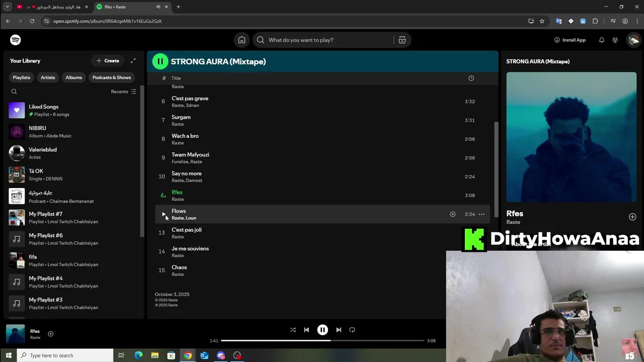Image resolution: width=644 pixels, height=362 pixels.
Task: Open artist link Damost
Action: 194,180
